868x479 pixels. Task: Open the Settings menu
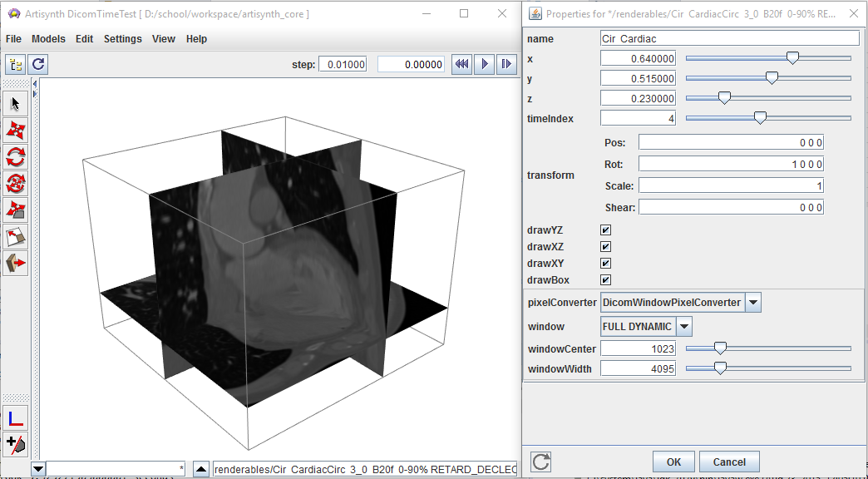pyautogui.click(x=122, y=39)
